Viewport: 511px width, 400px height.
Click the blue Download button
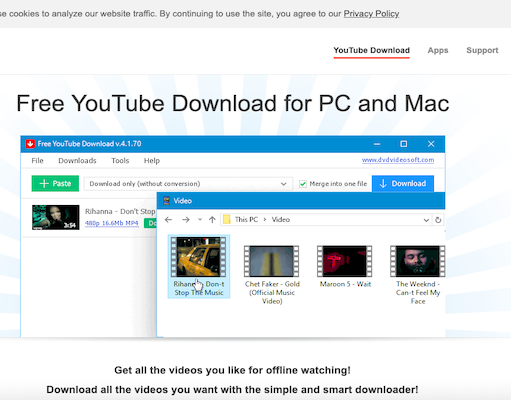point(403,183)
